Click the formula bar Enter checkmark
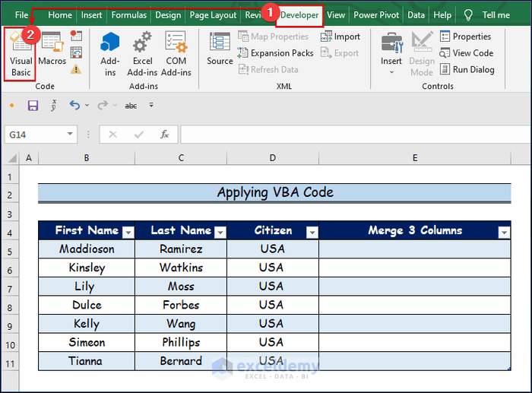Screen dimensions: 532x393 [x=139, y=135]
